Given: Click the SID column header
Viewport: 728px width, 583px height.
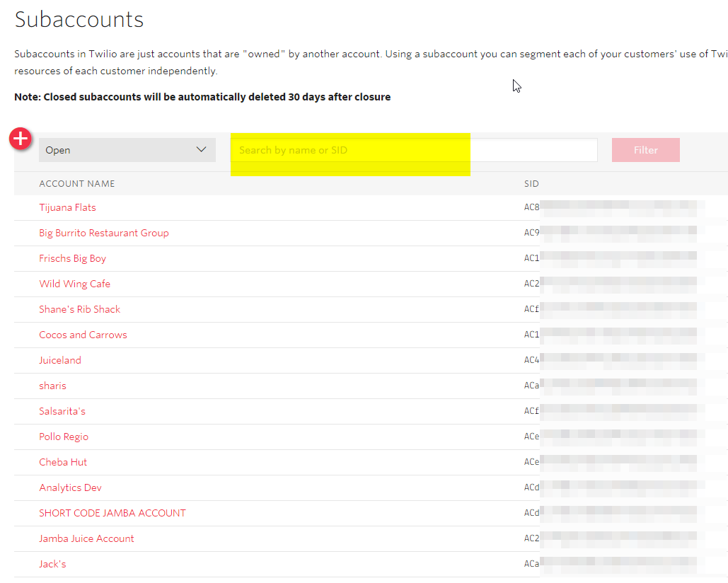Looking at the screenshot, I should [531, 183].
